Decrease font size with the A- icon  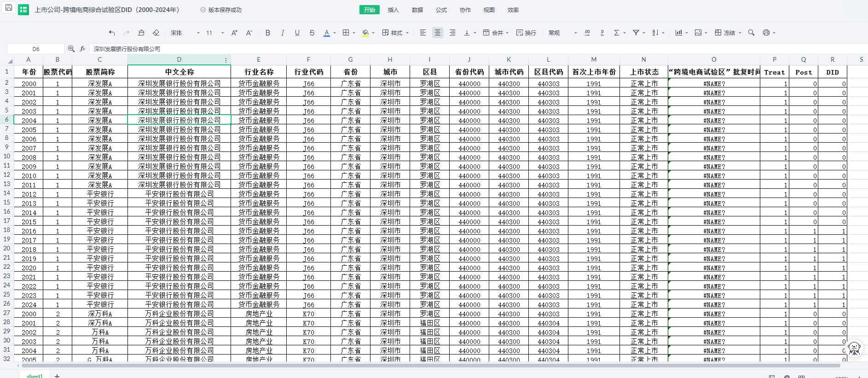point(249,33)
